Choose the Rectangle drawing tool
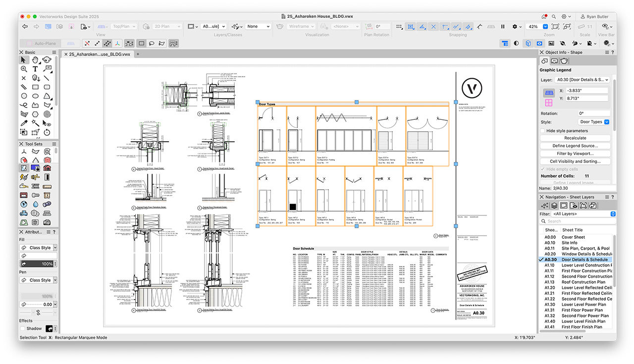Screen dimensions: 634x364 [x=35, y=87]
